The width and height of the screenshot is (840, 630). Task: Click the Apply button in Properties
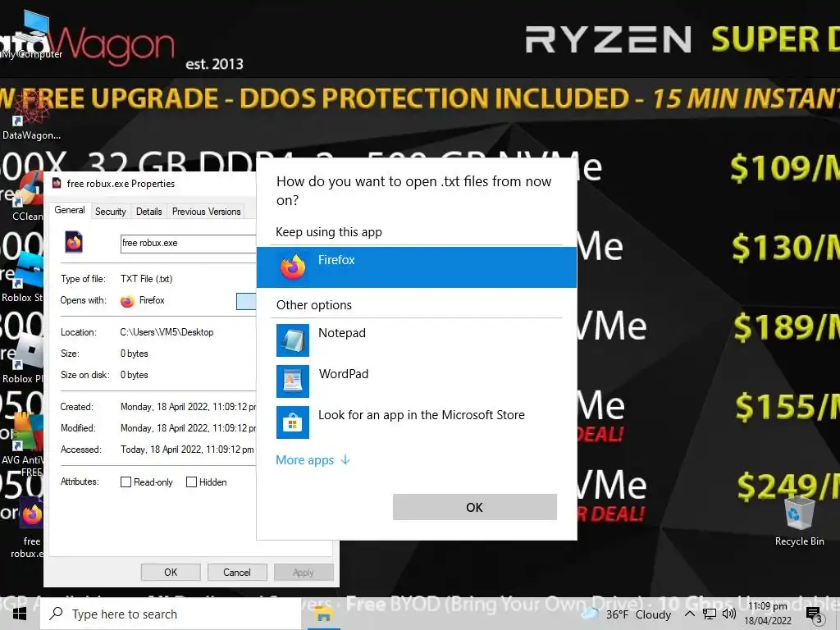click(304, 572)
